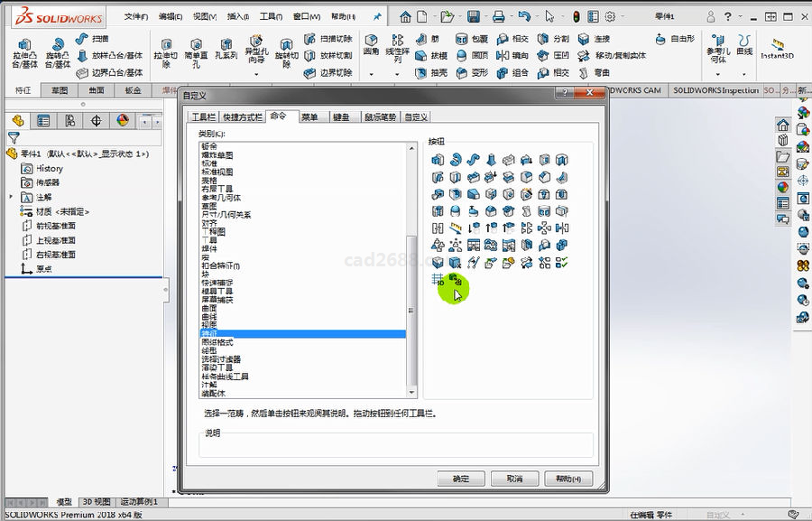The image size is (812, 521).
Task: Click the category list vertical scrollbar
Action: pyautogui.click(x=412, y=307)
